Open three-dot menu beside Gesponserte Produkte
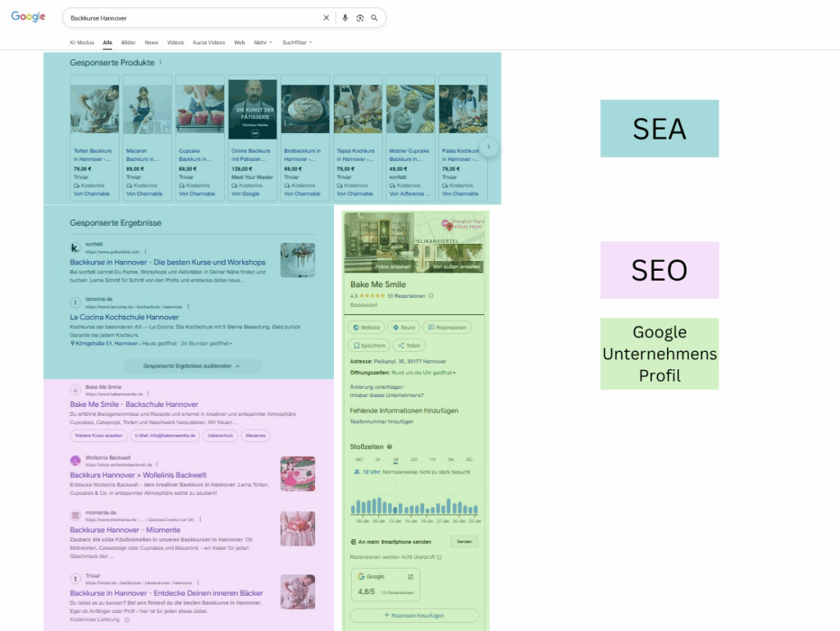The width and height of the screenshot is (840, 631). pos(161,62)
